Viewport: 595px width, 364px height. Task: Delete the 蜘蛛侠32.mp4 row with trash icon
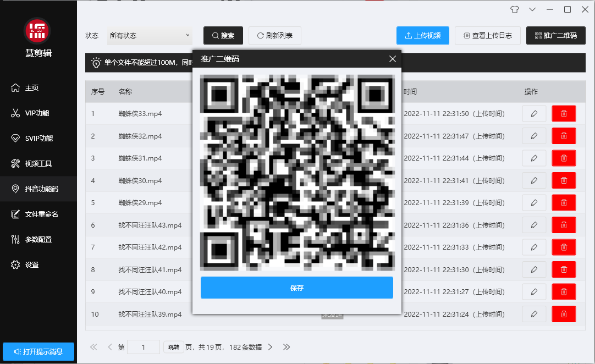(x=564, y=136)
